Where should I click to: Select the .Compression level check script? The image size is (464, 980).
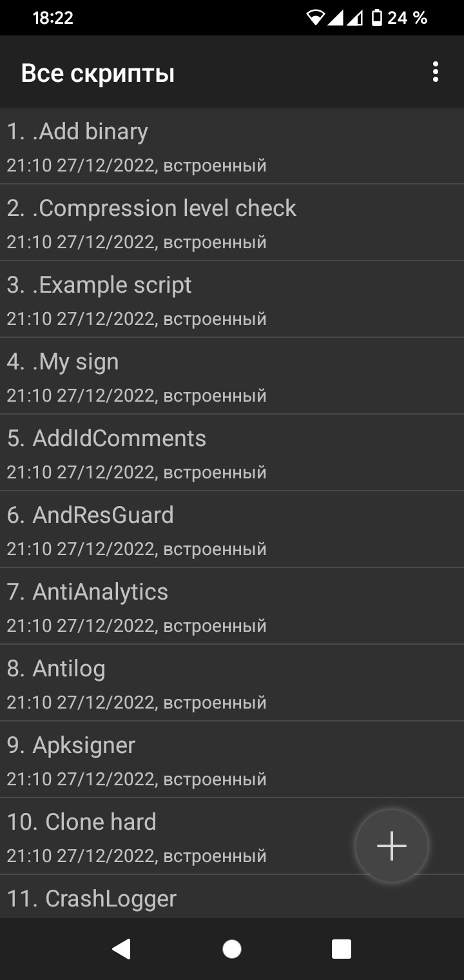tap(232, 222)
